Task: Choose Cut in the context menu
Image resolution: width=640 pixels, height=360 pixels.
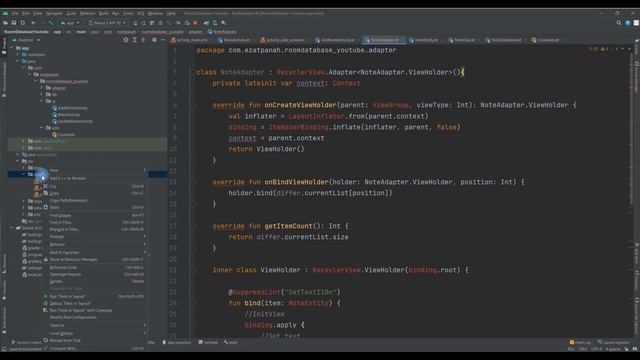Action: coord(96,186)
